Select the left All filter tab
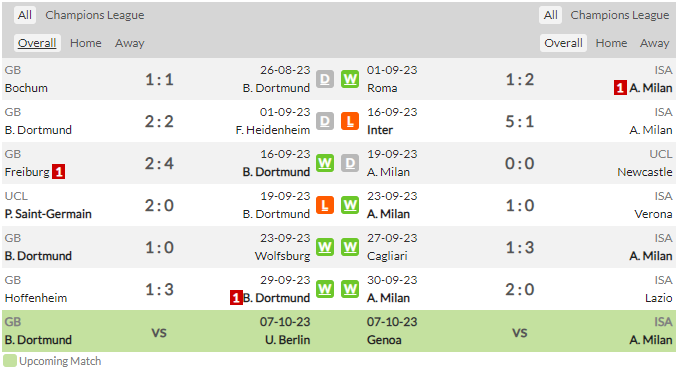This screenshot has width=680, height=383. [x=25, y=15]
